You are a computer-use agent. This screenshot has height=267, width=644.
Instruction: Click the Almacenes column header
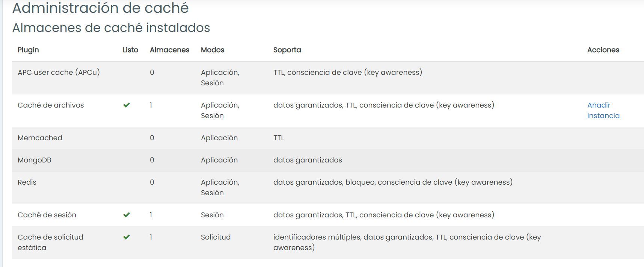tap(169, 50)
